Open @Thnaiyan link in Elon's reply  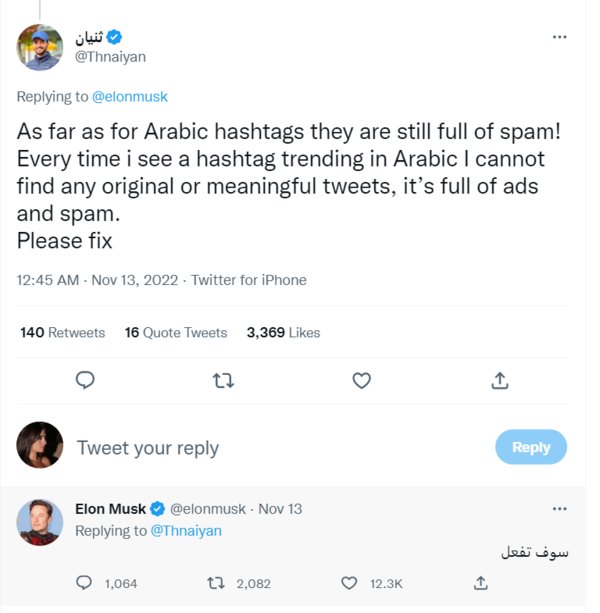[x=186, y=530]
